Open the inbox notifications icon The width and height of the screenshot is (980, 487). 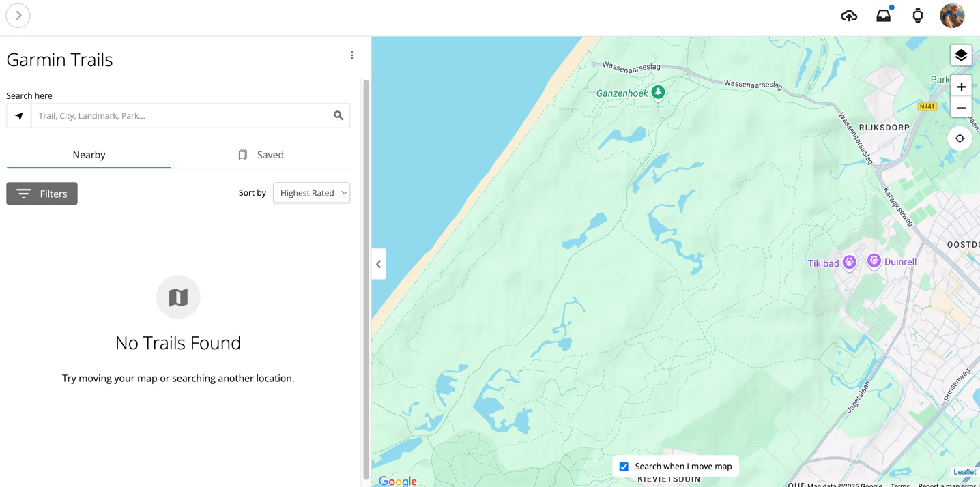click(884, 15)
